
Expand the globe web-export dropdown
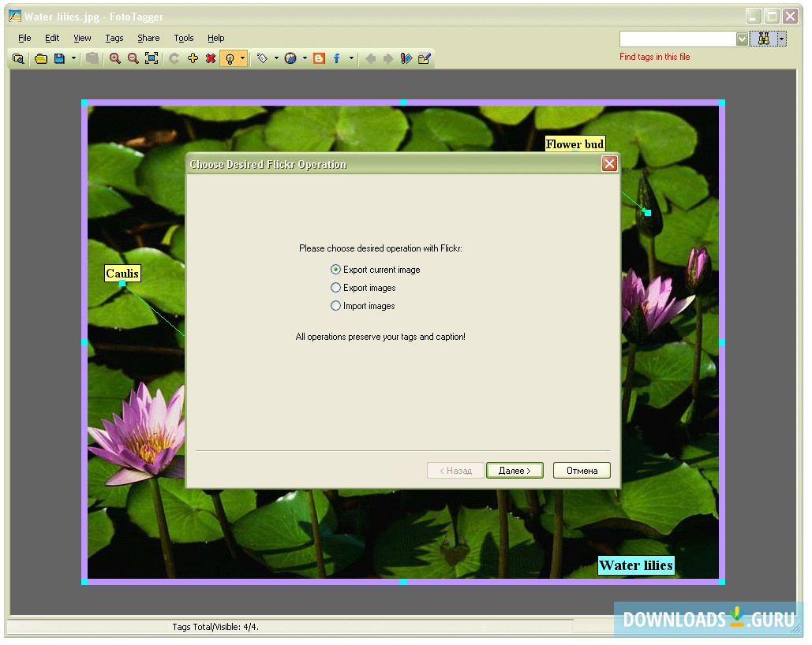(x=304, y=58)
